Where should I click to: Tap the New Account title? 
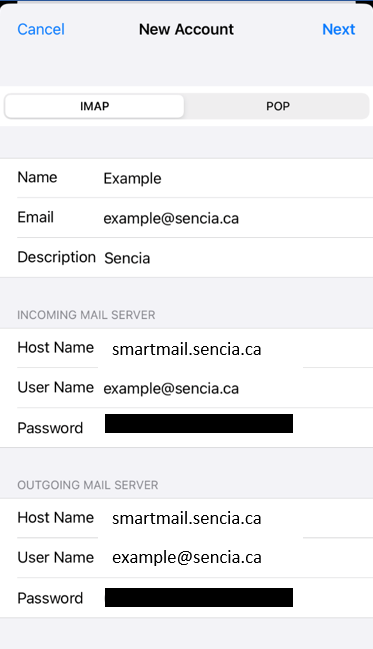pos(186,29)
